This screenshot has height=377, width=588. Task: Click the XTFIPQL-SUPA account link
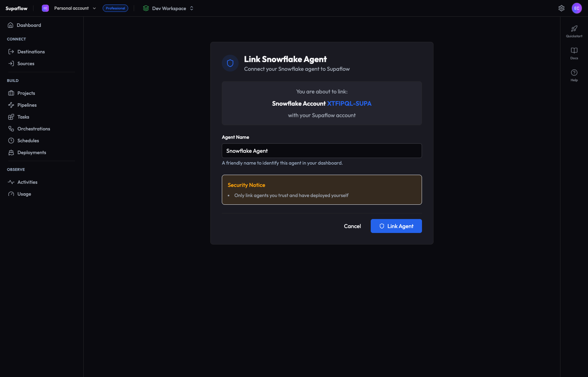[349, 104]
